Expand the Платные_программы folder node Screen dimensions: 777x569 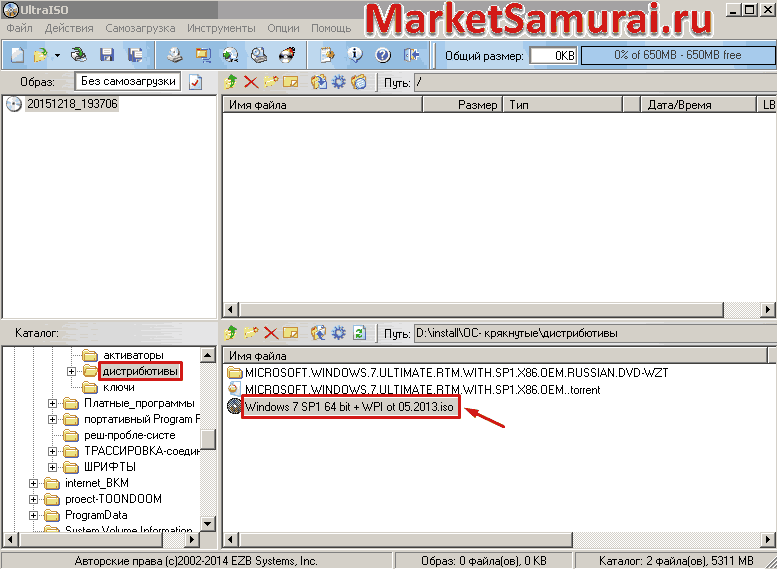pyautogui.click(x=52, y=403)
